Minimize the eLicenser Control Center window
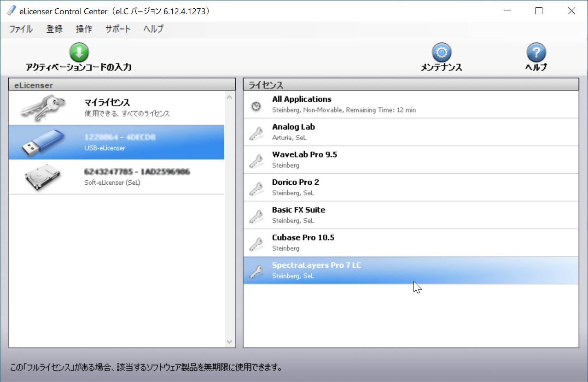588x382 pixels. coord(507,11)
